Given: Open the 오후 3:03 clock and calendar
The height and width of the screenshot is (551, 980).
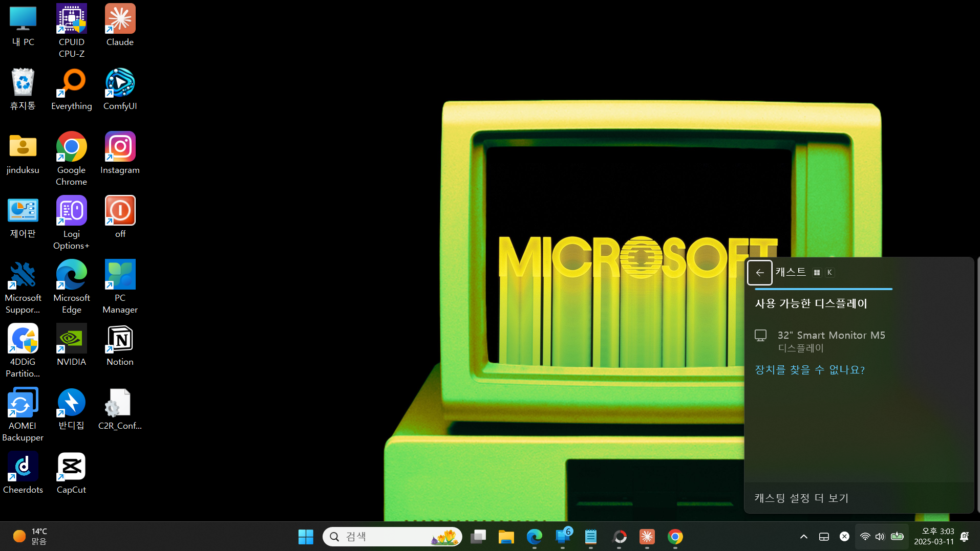Looking at the screenshot, I should pos(934,537).
